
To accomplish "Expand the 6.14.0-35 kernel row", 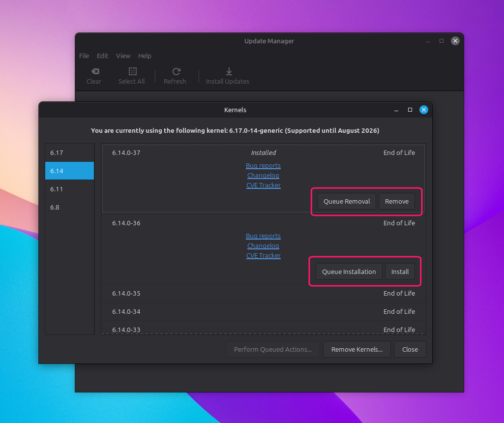I will coord(264,293).
